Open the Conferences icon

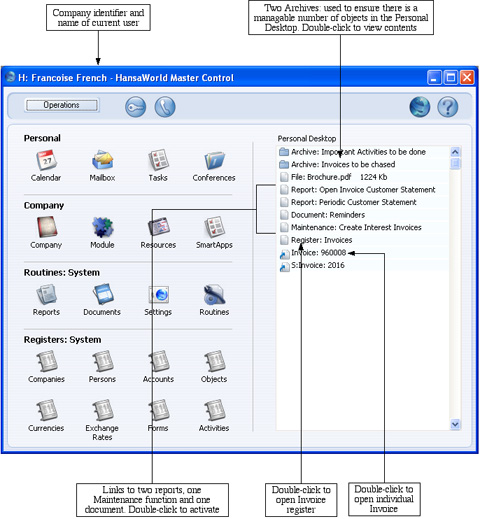tap(214, 161)
